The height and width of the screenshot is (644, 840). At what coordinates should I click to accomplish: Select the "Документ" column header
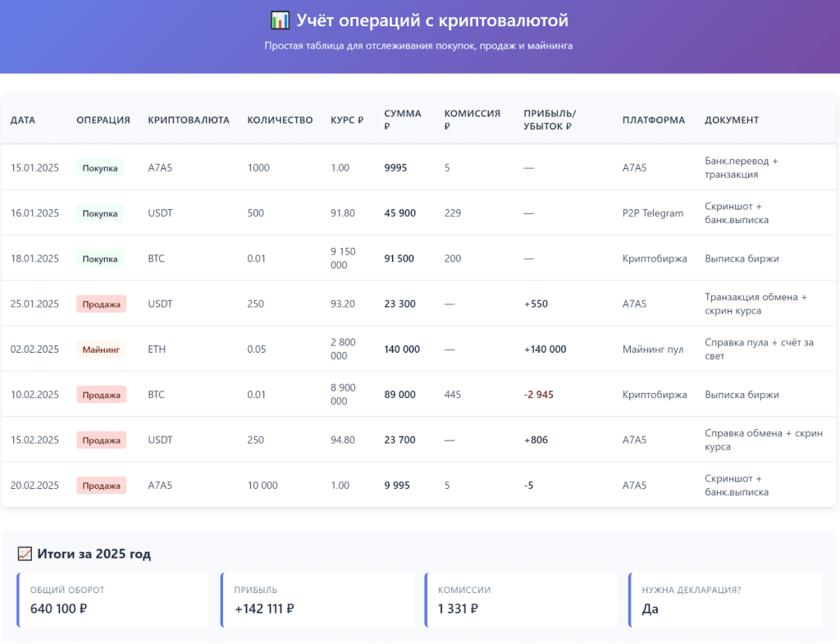click(x=732, y=120)
